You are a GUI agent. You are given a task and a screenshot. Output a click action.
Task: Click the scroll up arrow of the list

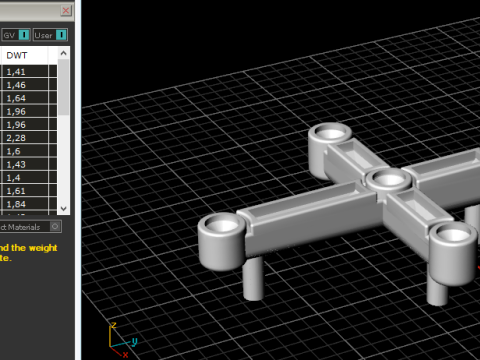point(64,53)
